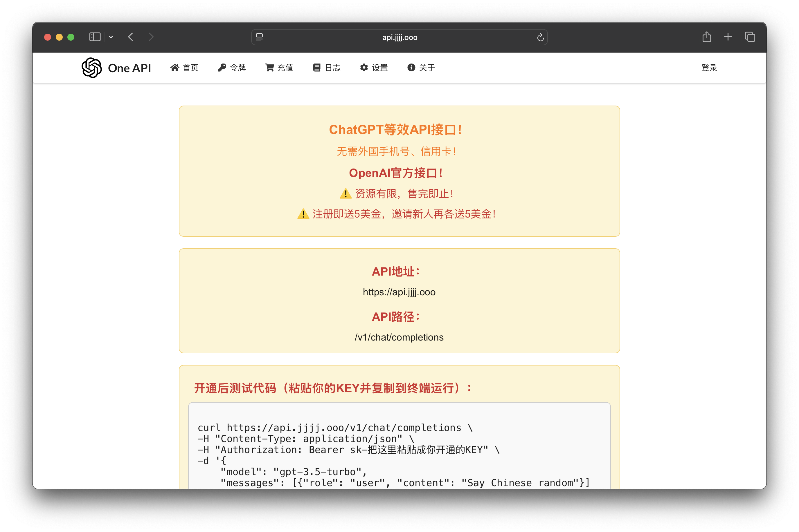
Task: Open a new tab with plus icon
Action: 728,37
